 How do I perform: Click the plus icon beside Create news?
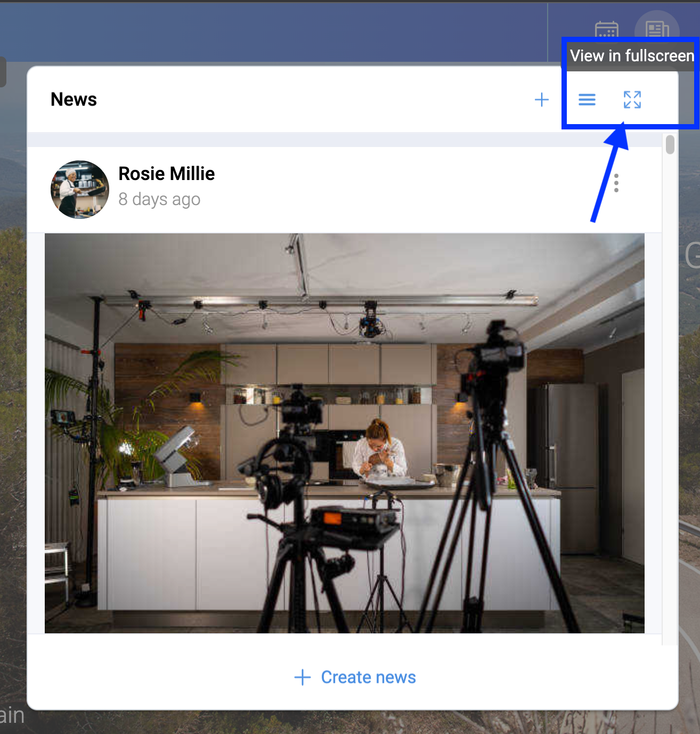tap(302, 677)
